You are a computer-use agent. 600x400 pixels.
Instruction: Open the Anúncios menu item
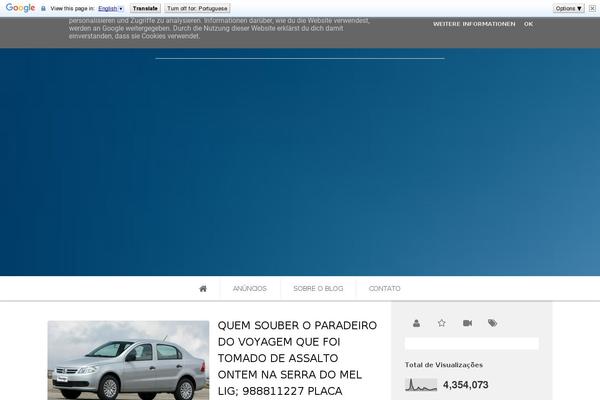click(249, 289)
